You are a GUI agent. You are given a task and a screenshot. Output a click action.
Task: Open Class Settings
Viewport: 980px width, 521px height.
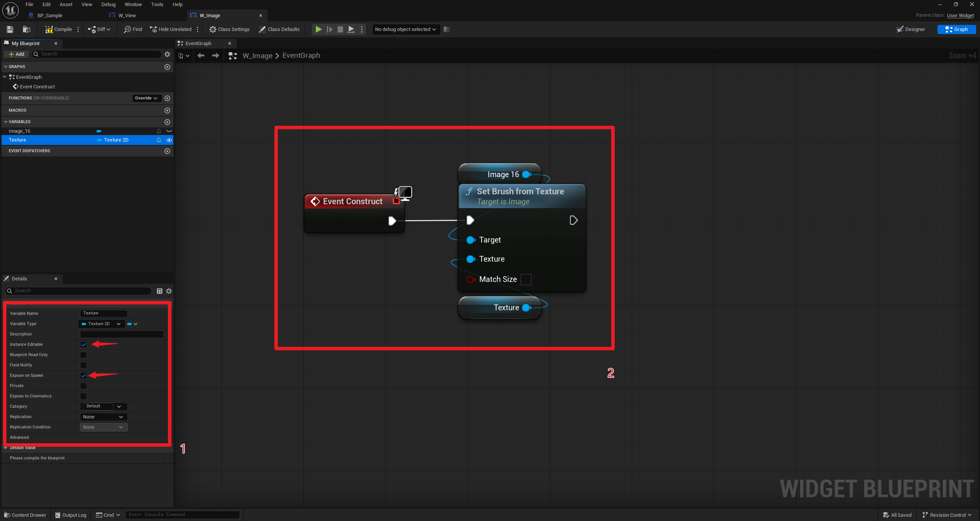coord(229,29)
